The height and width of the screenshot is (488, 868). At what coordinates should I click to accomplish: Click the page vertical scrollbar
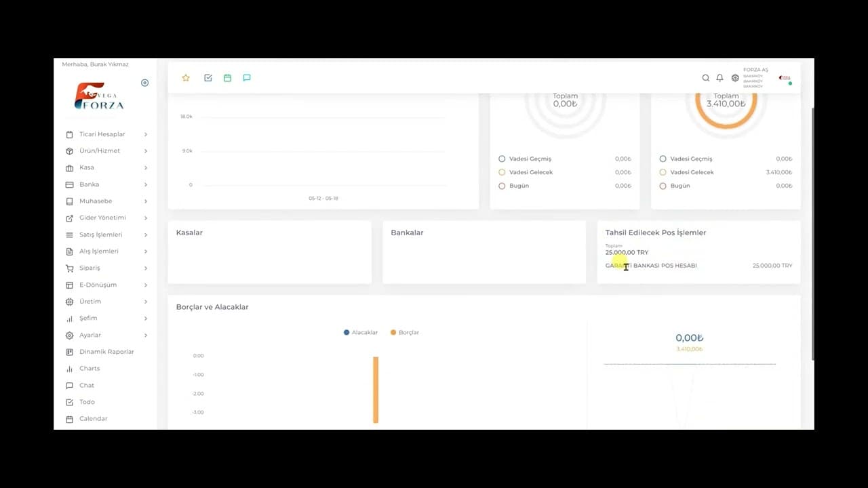click(x=813, y=234)
